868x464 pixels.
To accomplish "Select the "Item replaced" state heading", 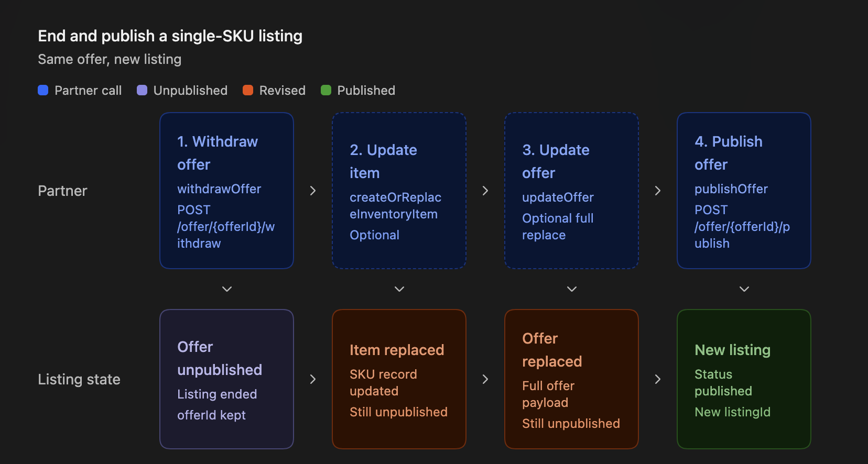I will pyautogui.click(x=397, y=350).
